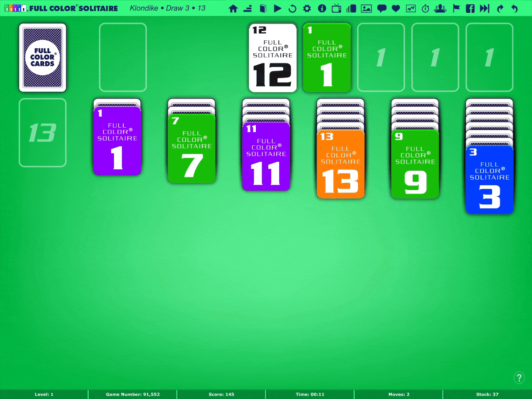Click the stopwatch timer icon

point(426,8)
